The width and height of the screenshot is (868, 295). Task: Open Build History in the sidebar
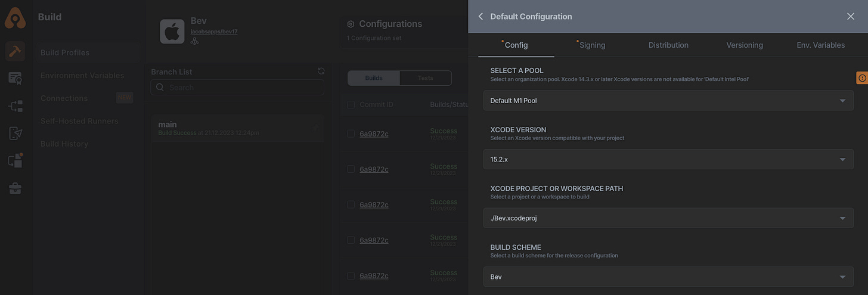point(64,144)
